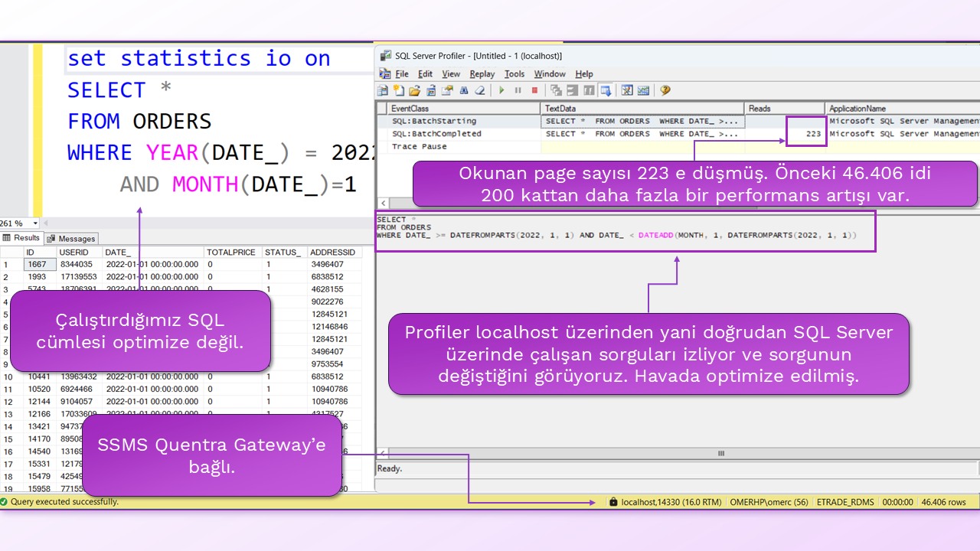
Task: Click ETRADE_RDMS database in status bar
Action: (846, 502)
